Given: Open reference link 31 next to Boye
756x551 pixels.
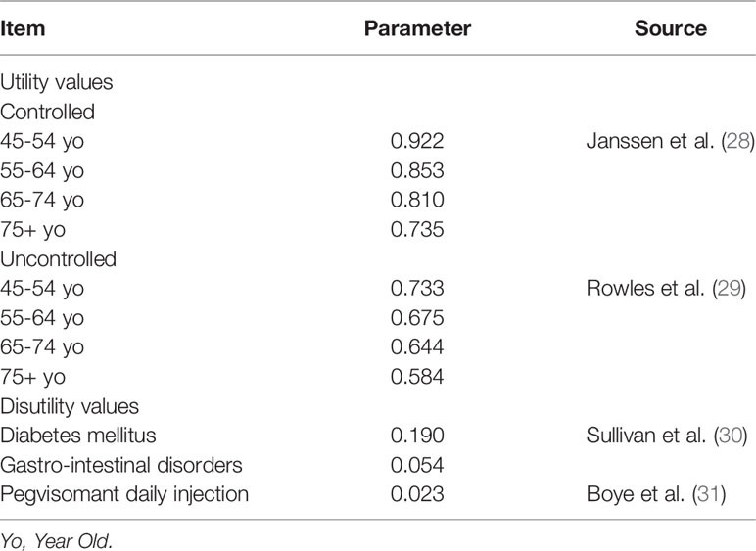Looking at the screenshot, I should (x=709, y=494).
